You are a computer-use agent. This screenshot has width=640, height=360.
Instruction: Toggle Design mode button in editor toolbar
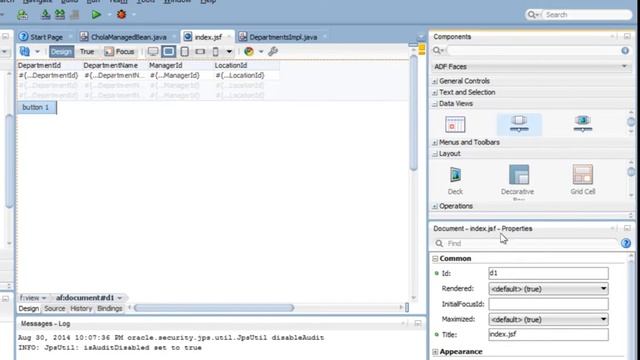62,51
